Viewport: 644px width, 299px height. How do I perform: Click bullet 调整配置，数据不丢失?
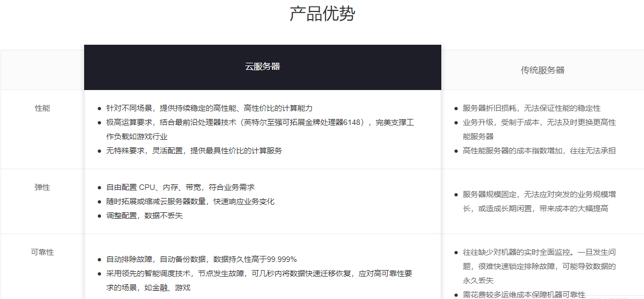click(144, 216)
